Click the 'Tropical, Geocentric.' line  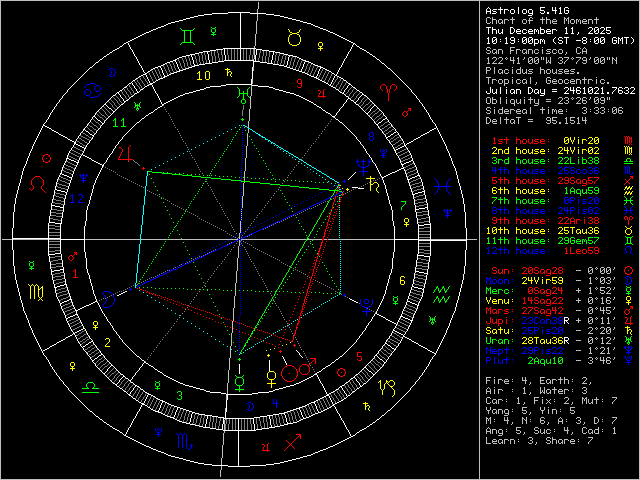click(548, 81)
